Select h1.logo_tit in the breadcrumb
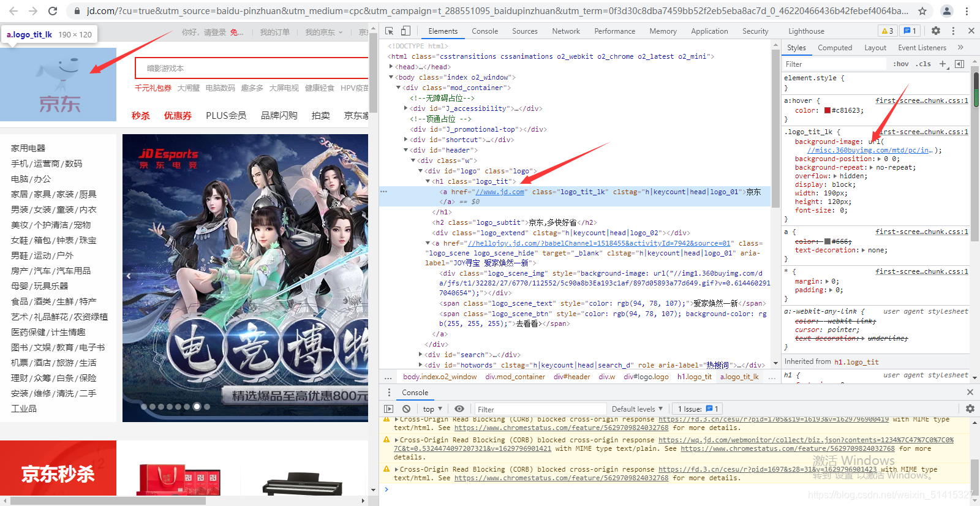 pyautogui.click(x=694, y=377)
